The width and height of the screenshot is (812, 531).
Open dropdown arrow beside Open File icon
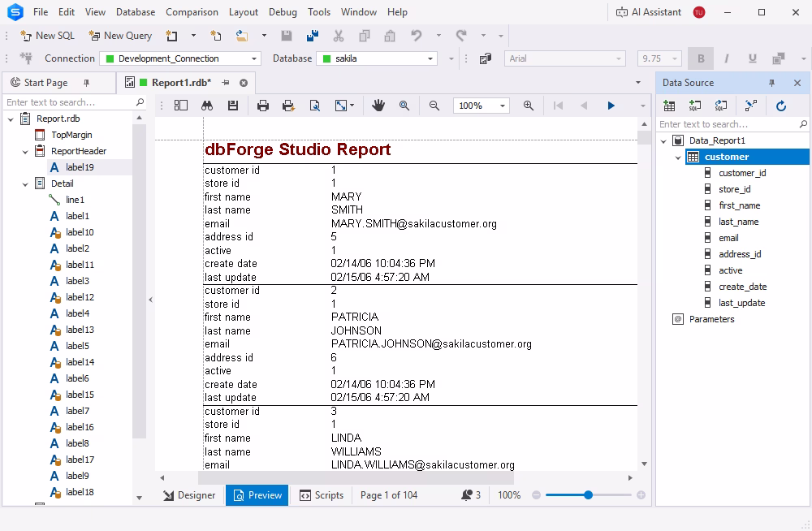pos(264,36)
